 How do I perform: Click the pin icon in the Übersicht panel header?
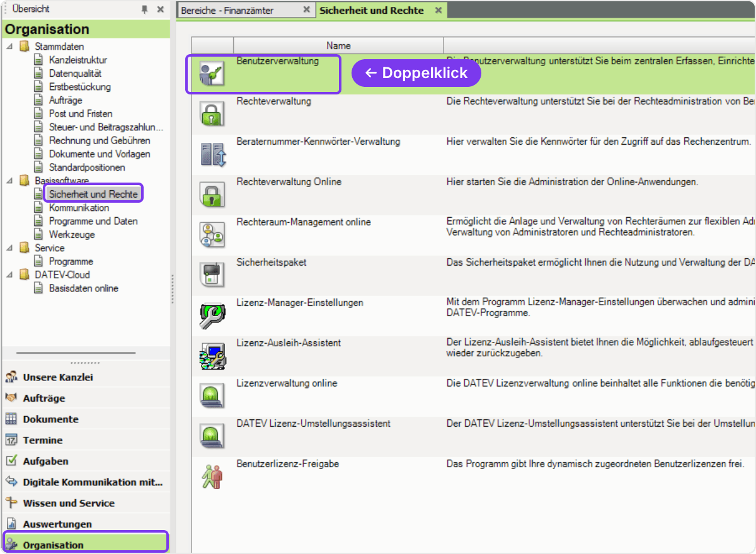click(x=145, y=9)
